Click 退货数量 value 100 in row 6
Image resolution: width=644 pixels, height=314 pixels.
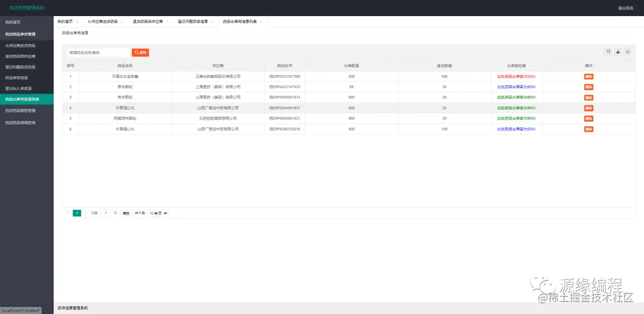[444, 129]
